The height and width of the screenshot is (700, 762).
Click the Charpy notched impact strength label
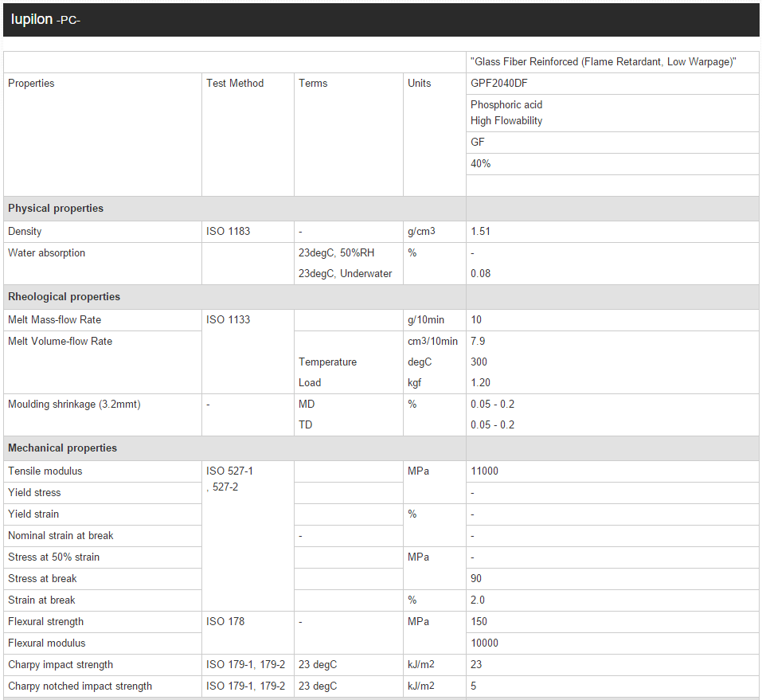click(80, 686)
